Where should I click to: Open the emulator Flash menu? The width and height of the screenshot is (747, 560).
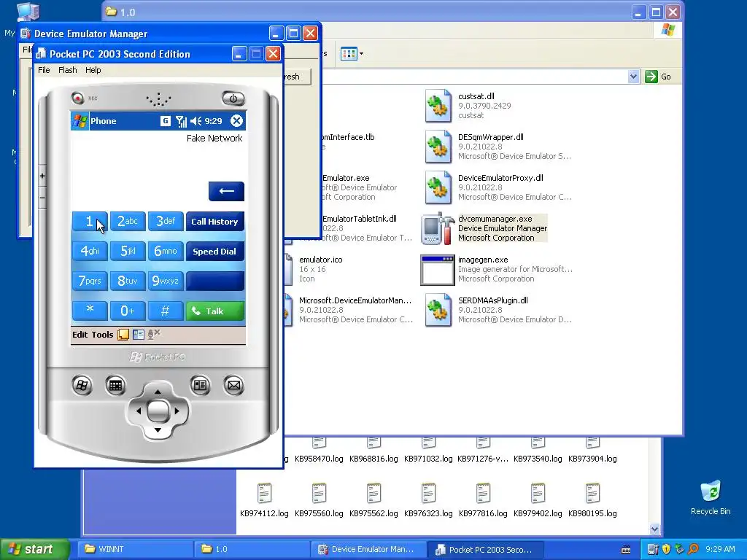click(68, 70)
